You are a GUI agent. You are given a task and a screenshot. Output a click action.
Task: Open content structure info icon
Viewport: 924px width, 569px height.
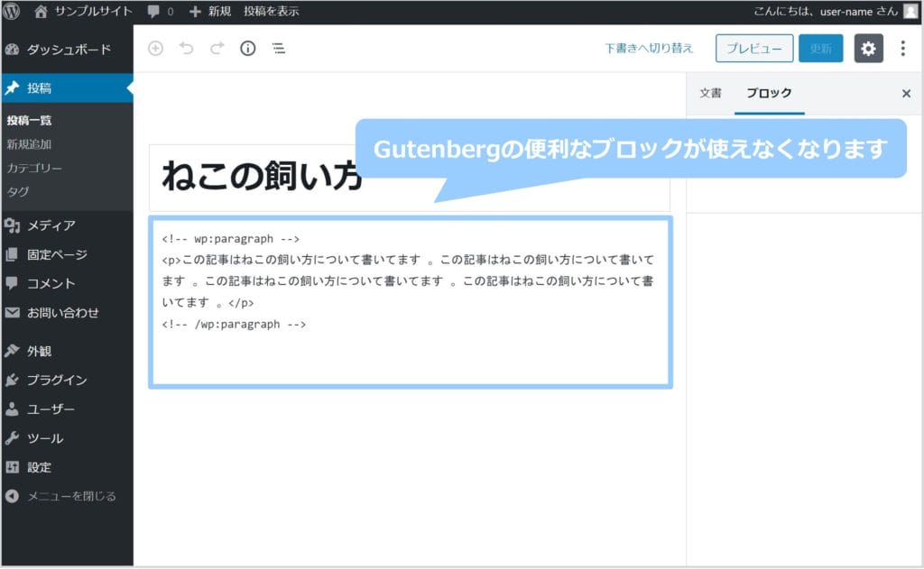pos(248,49)
